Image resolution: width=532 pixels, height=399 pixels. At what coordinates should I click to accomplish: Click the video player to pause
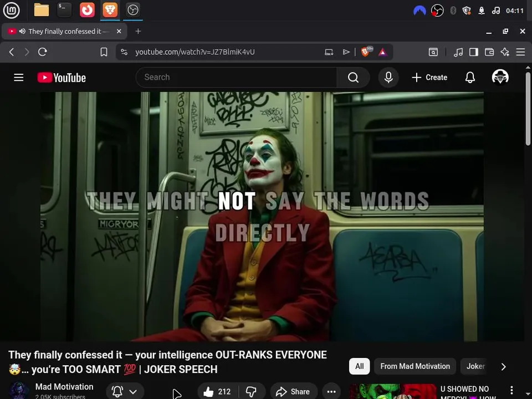262,217
